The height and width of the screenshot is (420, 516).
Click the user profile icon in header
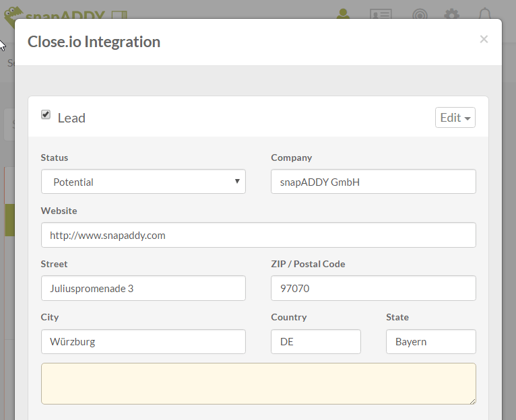click(344, 13)
